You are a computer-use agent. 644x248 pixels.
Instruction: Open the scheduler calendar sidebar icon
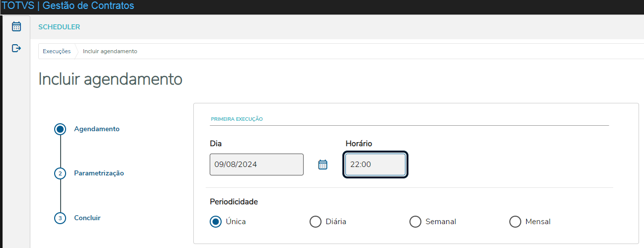coord(16,27)
